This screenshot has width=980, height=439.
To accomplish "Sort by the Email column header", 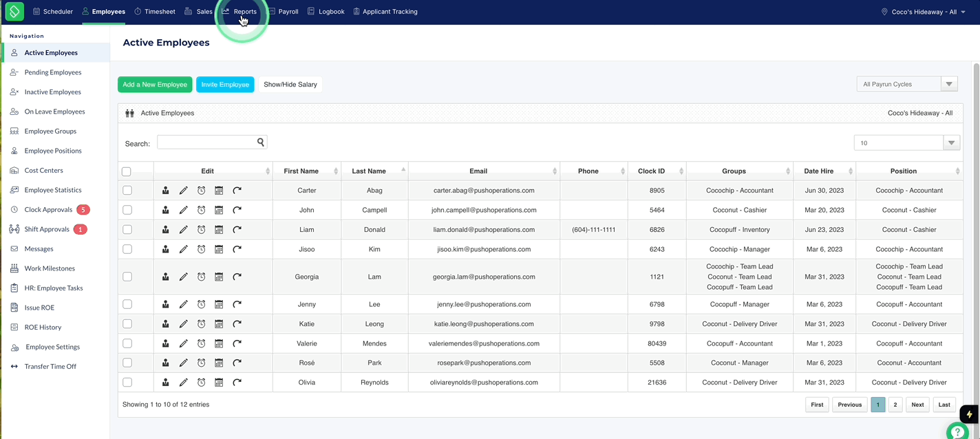I will pos(484,171).
